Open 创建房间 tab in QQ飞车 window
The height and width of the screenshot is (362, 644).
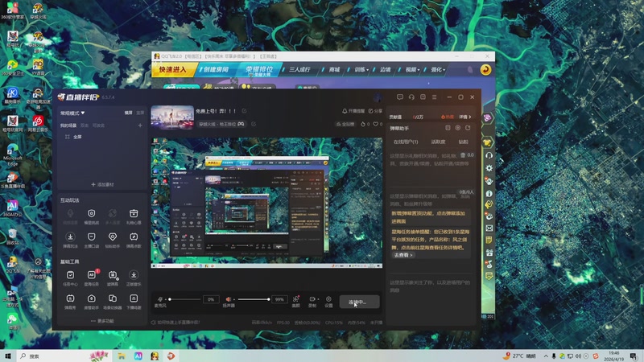pyautogui.click(x=216, y=70)
